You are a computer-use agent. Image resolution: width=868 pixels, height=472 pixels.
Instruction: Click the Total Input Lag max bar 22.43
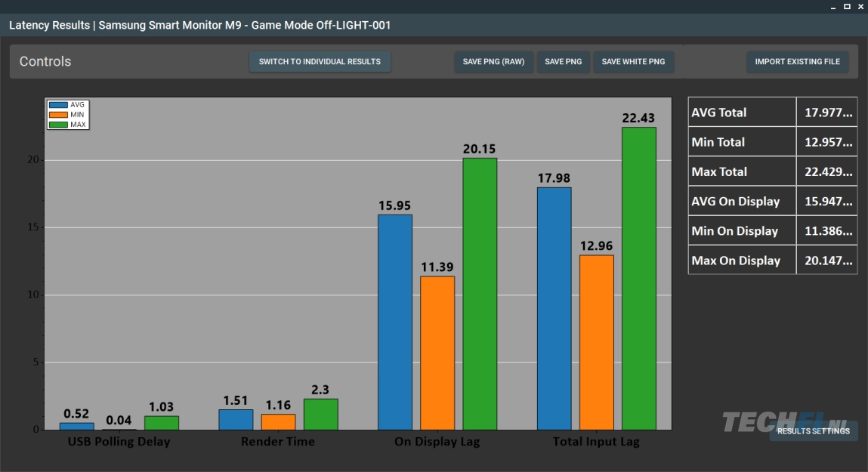tap(639, 279)
